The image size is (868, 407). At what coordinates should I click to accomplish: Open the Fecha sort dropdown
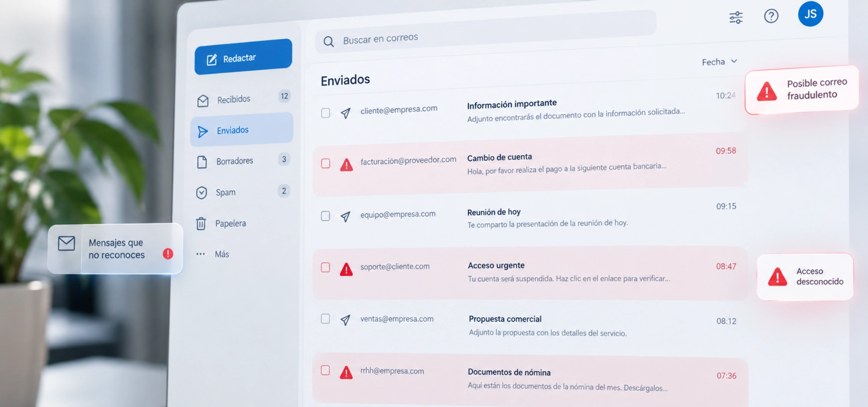720,62
